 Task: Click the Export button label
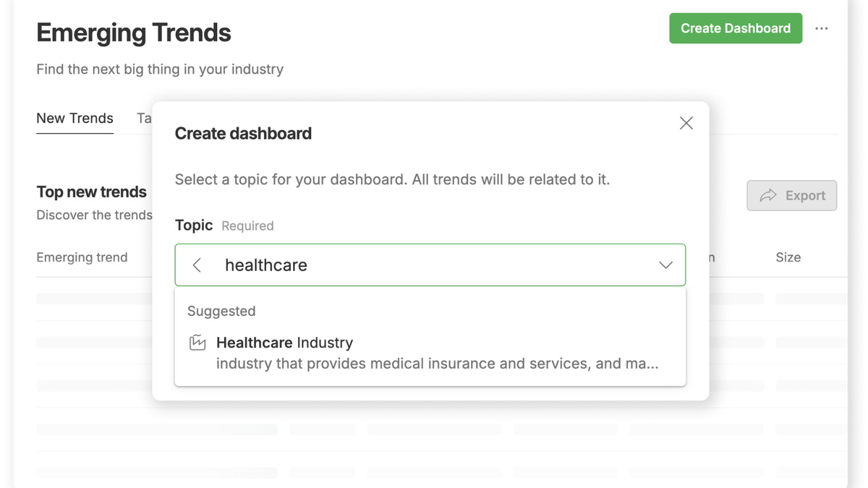click(x=805, y=196)
